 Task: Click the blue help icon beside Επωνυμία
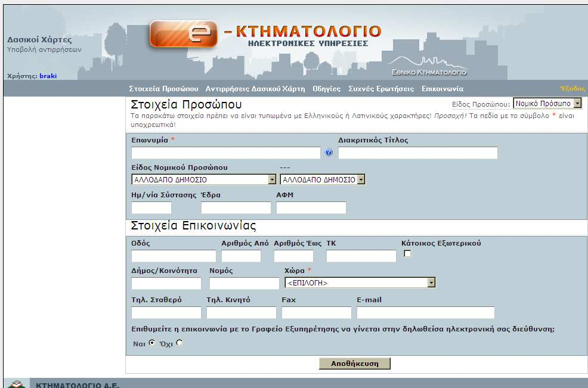pyautogui.click(x=329, y=152)
